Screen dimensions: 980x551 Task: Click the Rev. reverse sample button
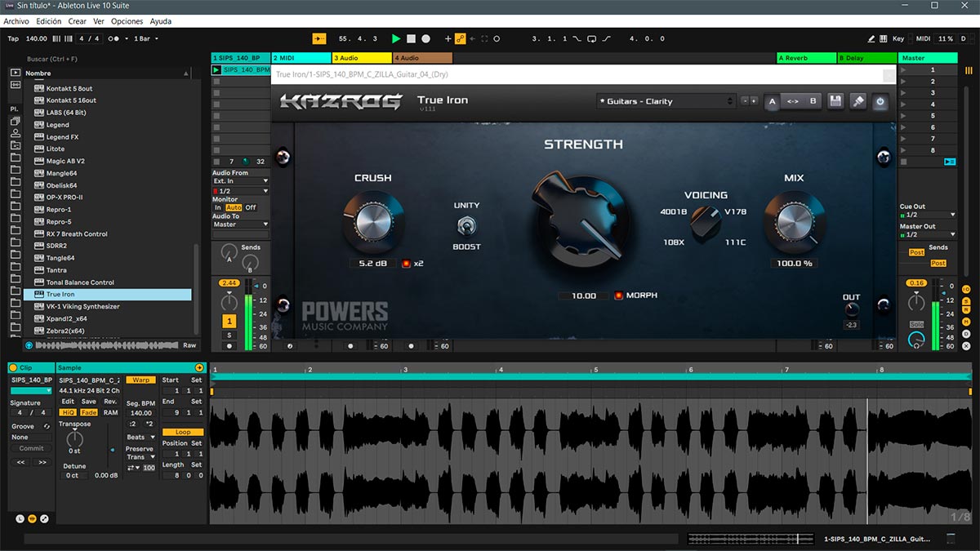110,402
